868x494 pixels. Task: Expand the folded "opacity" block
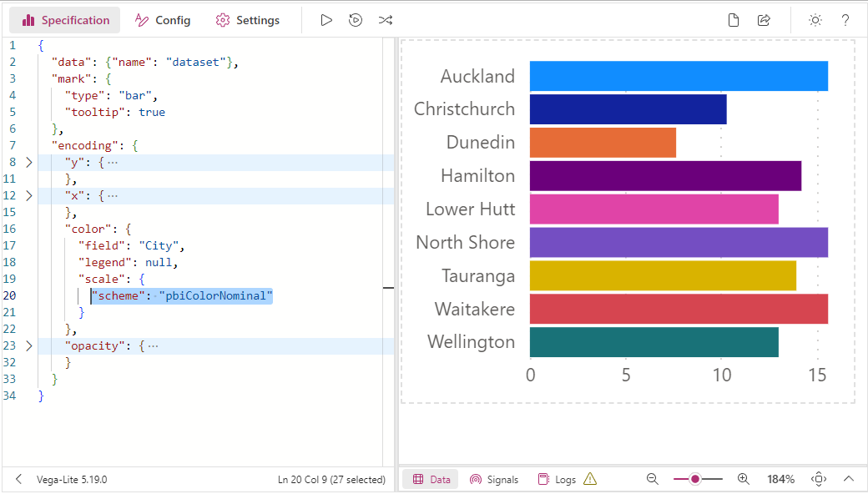click(28, 345)
